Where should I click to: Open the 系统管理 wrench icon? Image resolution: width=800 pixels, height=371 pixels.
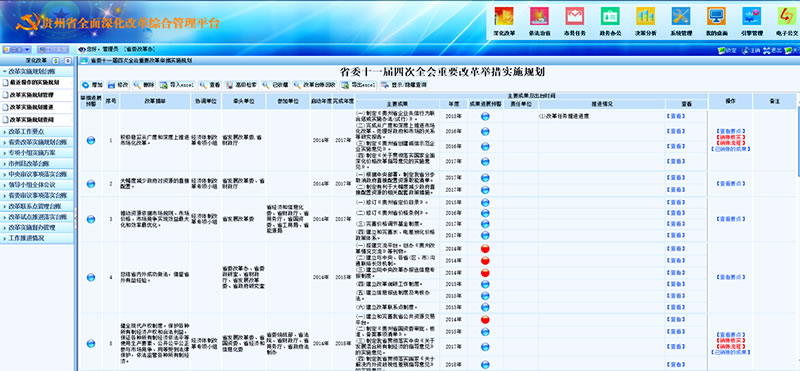pos(681,16)
